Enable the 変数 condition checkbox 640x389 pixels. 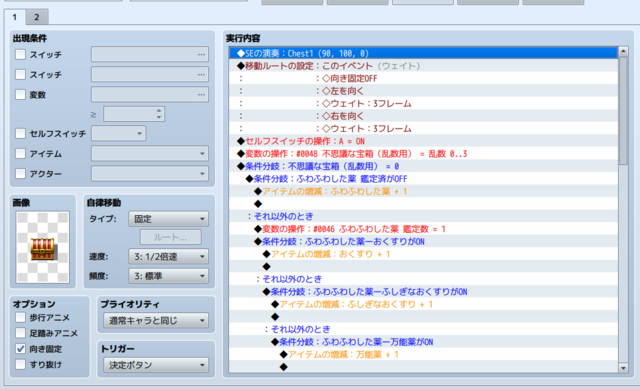20,95
